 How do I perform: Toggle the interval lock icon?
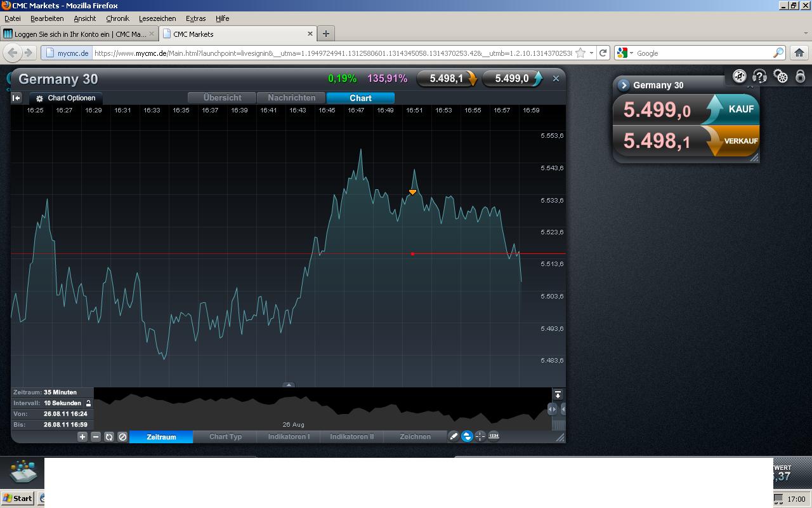[88, 403]
